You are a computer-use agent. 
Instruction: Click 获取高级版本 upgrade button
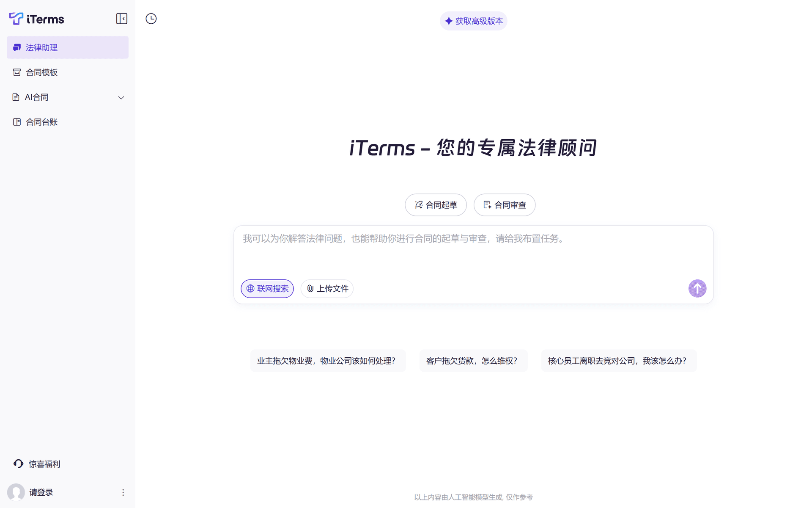click(474, 21)
